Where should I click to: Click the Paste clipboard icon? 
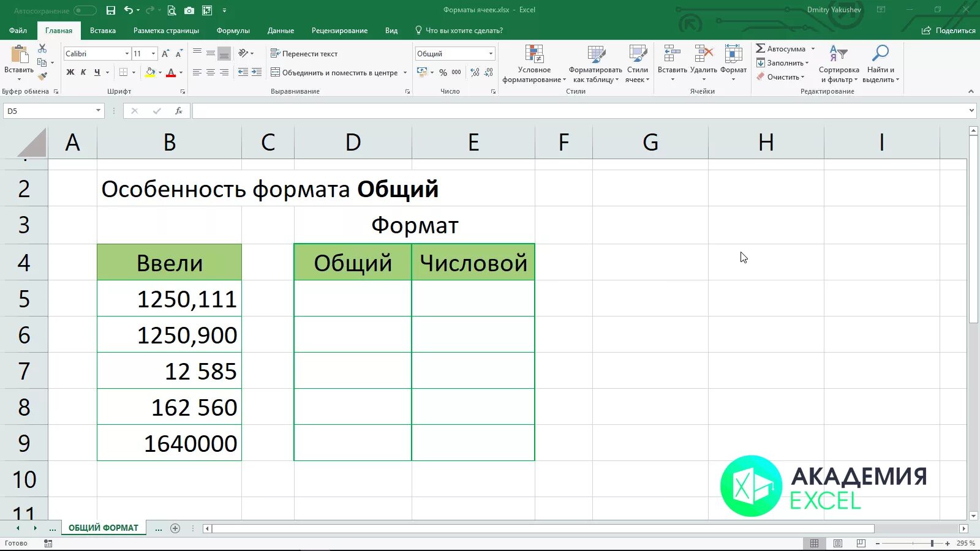pos(19,55)
